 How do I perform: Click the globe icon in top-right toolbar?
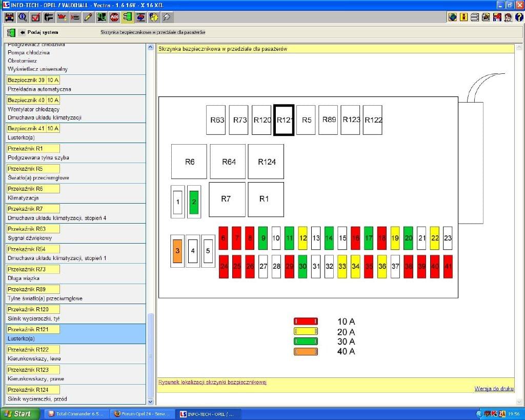(453, 17)
